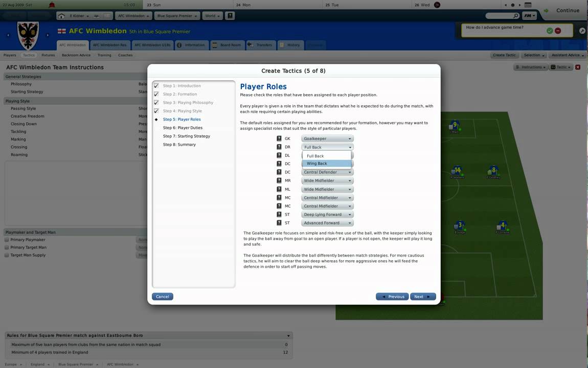
Task: Dismiss the hint with red minus icon
Action: pyautogui.click(x=558, y=31)
